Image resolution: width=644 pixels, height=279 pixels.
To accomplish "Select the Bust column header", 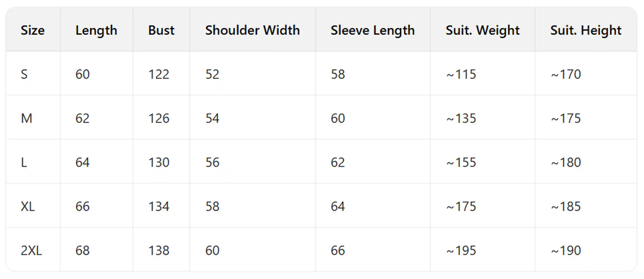I will click(161, 30).
